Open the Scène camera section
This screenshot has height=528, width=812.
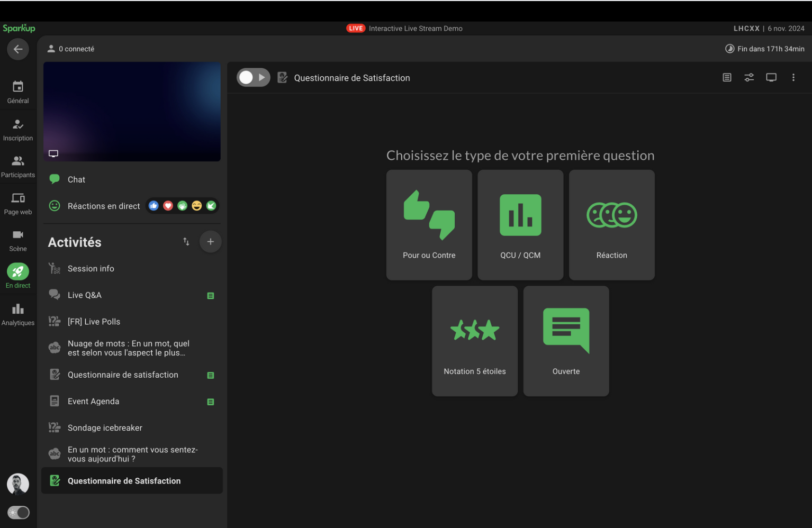click(18, 240)
